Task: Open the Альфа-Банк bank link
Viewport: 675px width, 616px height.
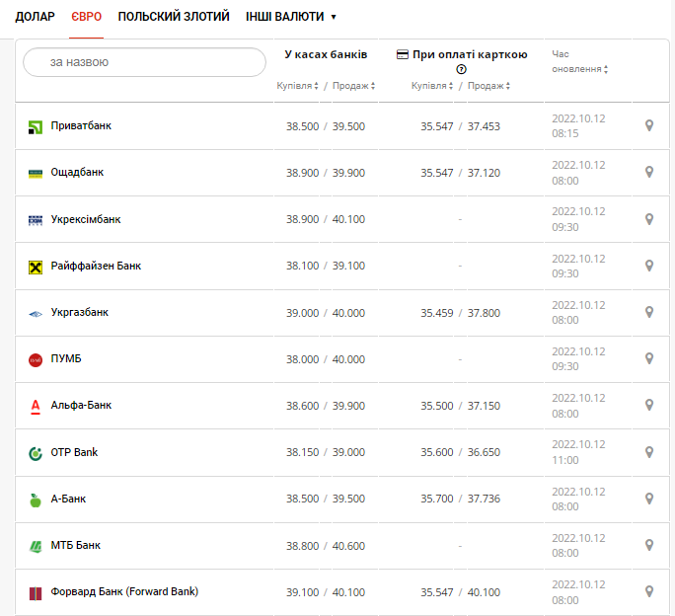Action: pyautogui.click(x=81, y=406)
